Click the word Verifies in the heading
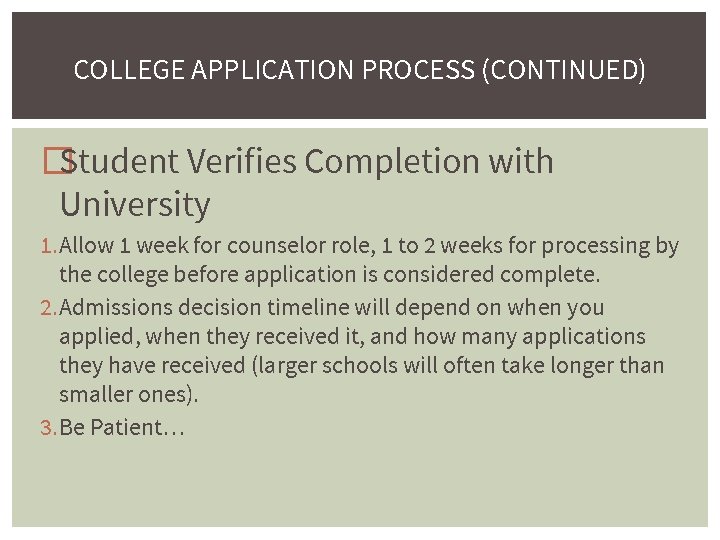Screen dimensions: 720x540 coord(252,161)
